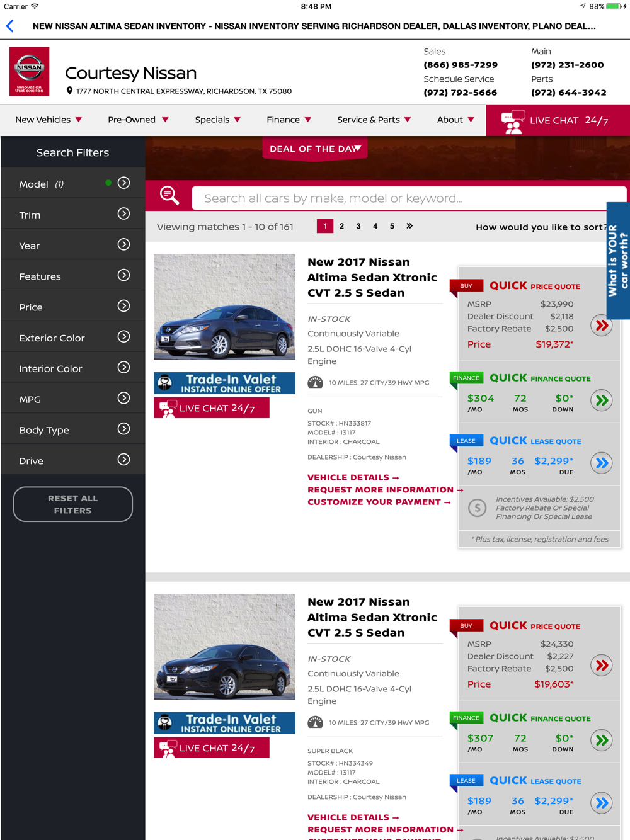This screenshot has height=840, width=630.
Task: Expand the Deal of the Day banner
Action: [x=315, y=149]
